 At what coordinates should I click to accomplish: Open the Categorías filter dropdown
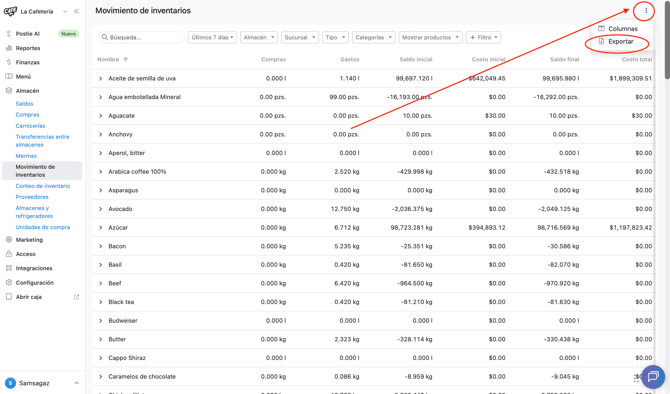(x=373, y=38)
